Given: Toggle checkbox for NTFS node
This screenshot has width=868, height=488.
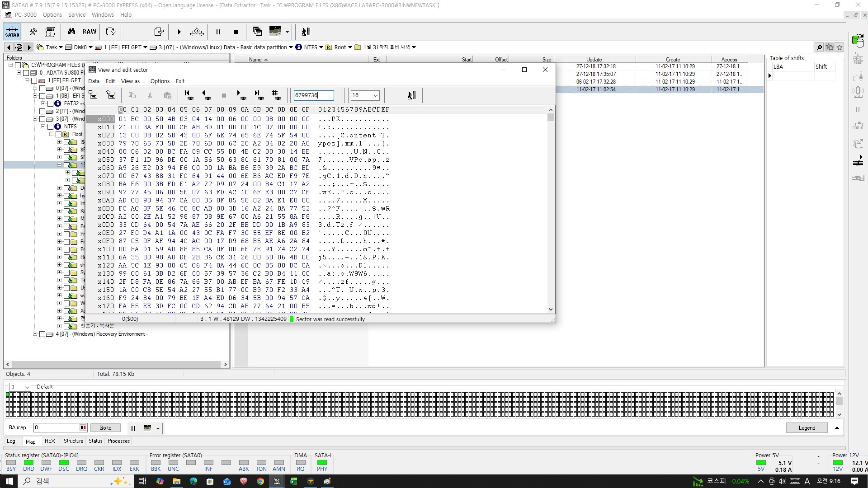Looking at the screenshot, I should click(50, 127).
